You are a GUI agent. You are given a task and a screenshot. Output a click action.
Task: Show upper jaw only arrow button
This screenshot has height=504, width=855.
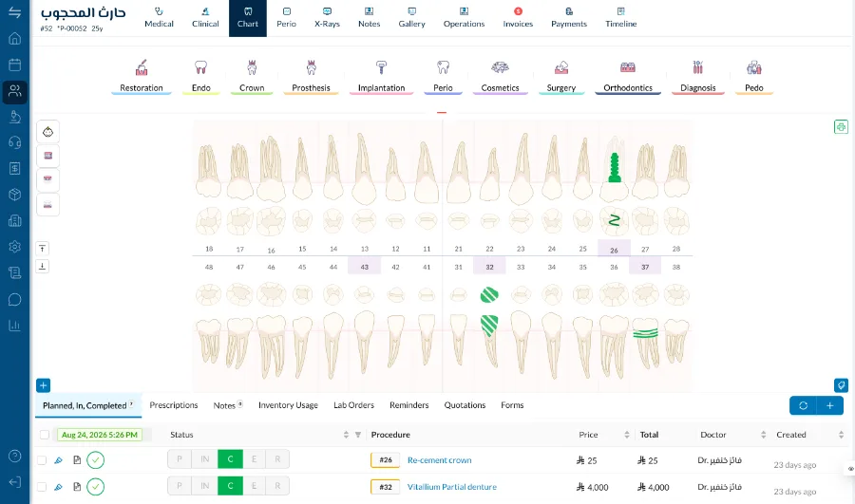tap(43, 249)
